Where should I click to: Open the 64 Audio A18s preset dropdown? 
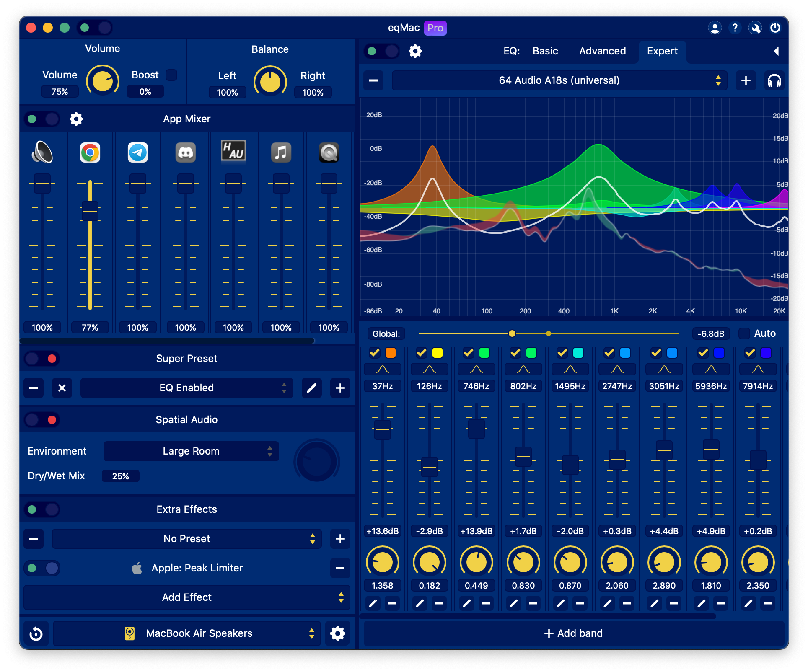[x=559, y=80]
